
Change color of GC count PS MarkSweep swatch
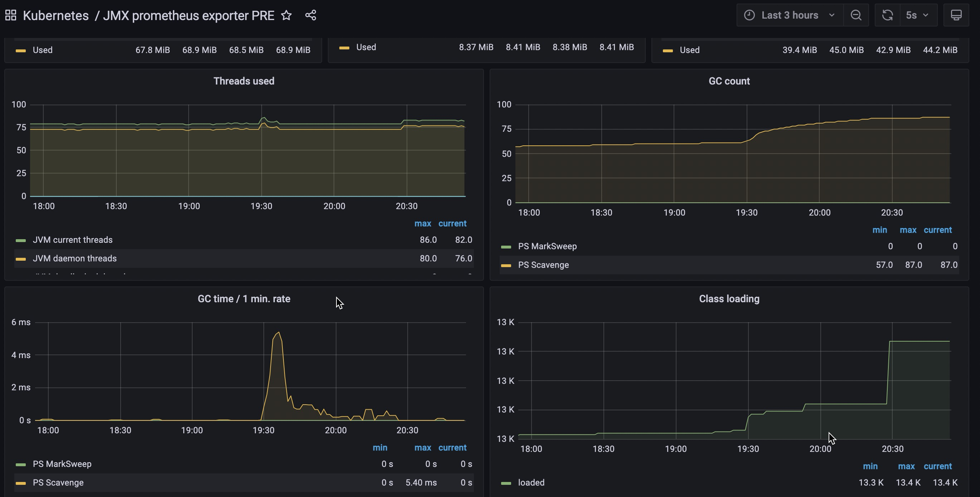[506, 247]
